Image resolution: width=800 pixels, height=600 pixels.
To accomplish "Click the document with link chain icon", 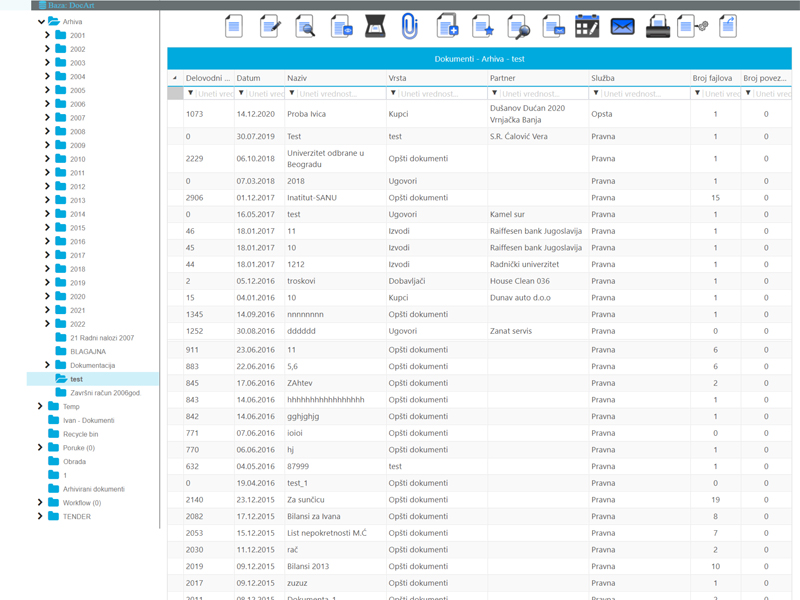I will point(693,26).
